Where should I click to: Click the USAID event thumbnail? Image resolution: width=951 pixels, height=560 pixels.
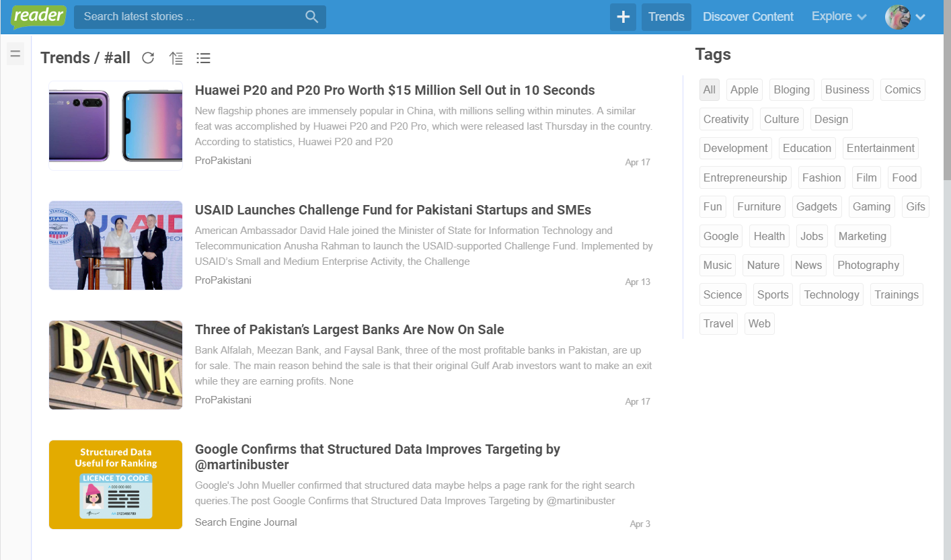pos(116,245)
